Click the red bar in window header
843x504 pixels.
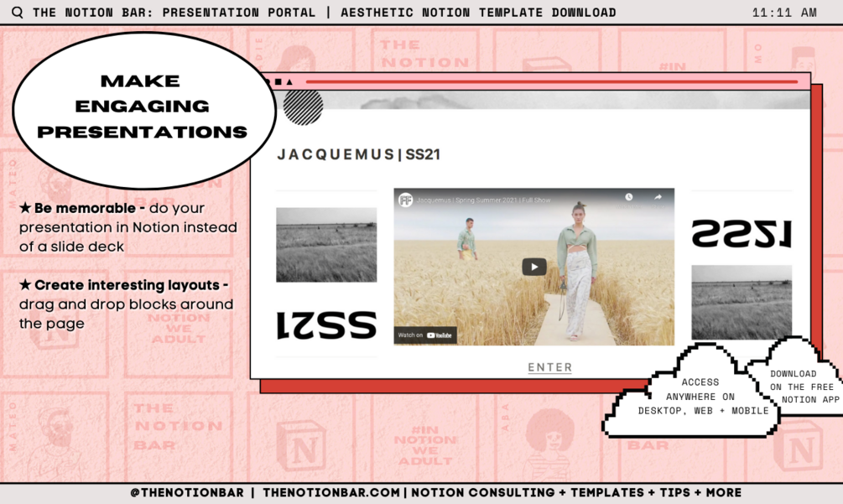[x=552, y=81]
